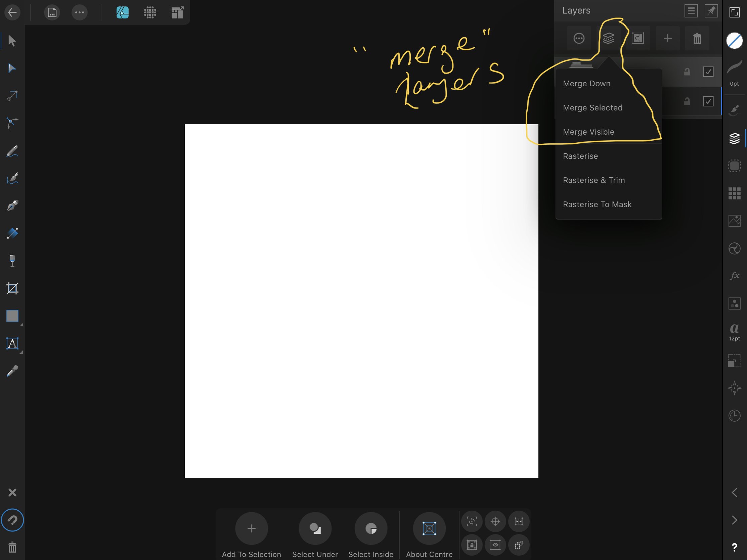Screen dimensions: 747x560
Task: Delete the selected layer with the trash icon
Action: pos(697,38)
